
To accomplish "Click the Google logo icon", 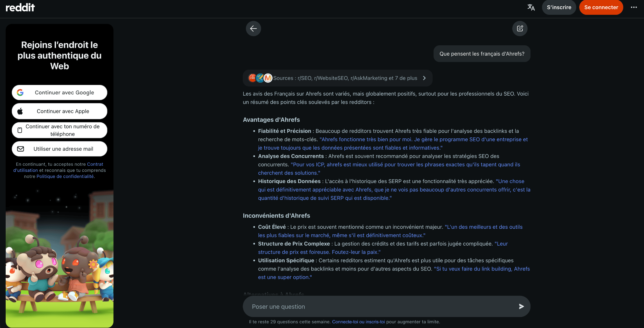I will pyautogui.click(x=20, y=92).
